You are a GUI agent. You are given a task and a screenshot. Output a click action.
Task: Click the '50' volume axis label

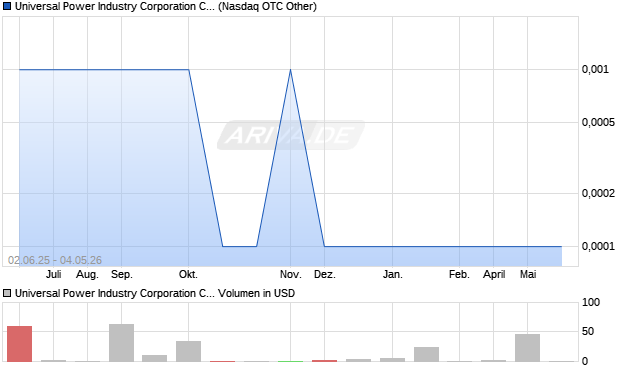(x=588, y=331)
